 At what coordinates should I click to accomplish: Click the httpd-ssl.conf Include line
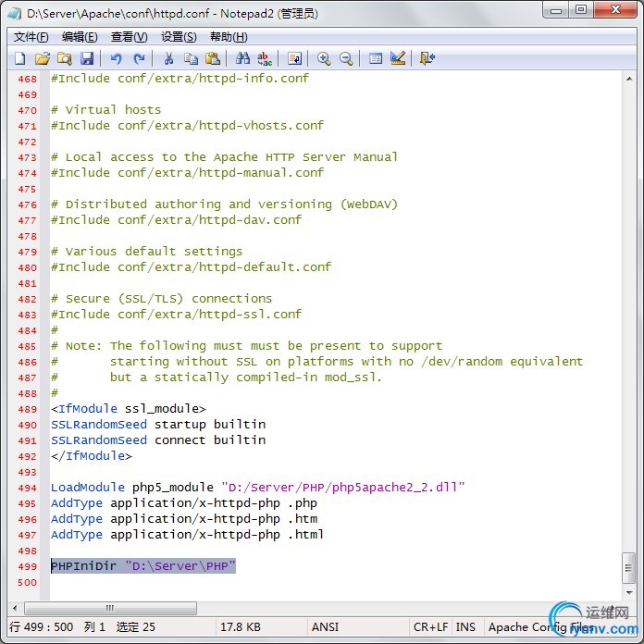pyautogui.click(x=176, y=315)
